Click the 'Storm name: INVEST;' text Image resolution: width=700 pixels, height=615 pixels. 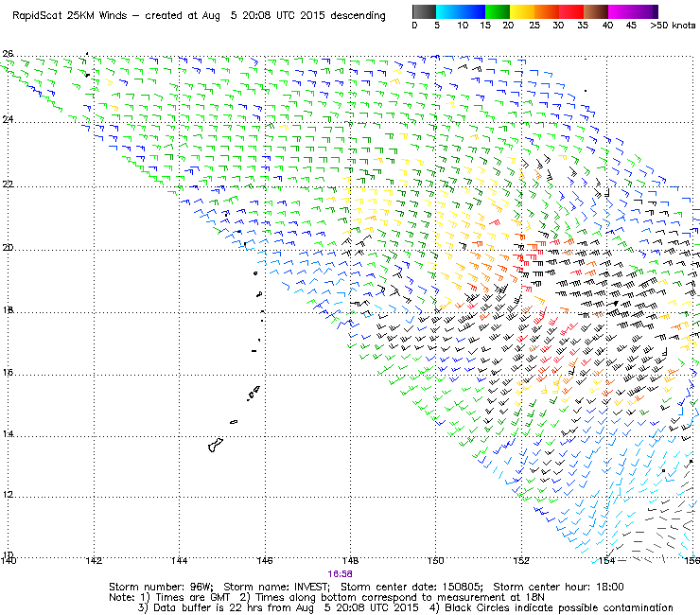click(x=276, y=587)
